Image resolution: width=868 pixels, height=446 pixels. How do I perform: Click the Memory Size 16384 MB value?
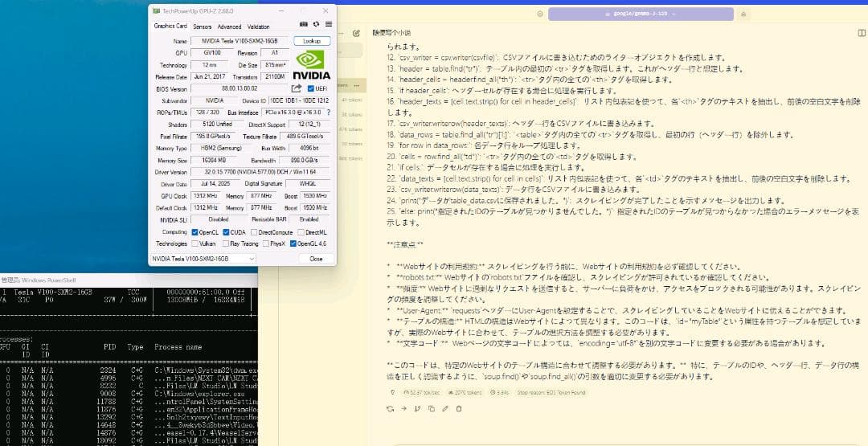(216, 161)
